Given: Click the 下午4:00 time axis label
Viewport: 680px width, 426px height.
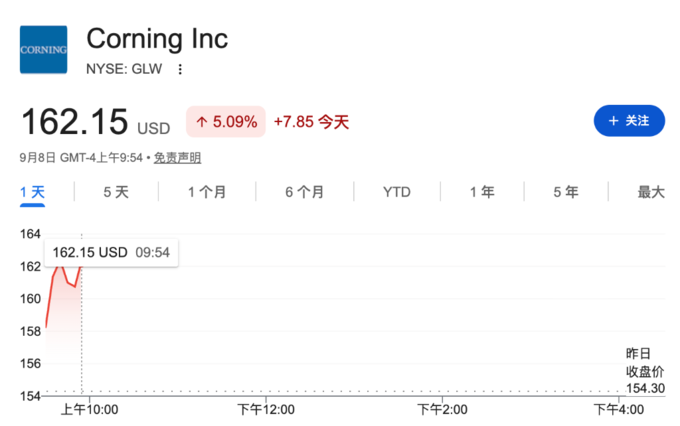Looking at the screenshot, I should pyautogui.click(x=619, y=410).
